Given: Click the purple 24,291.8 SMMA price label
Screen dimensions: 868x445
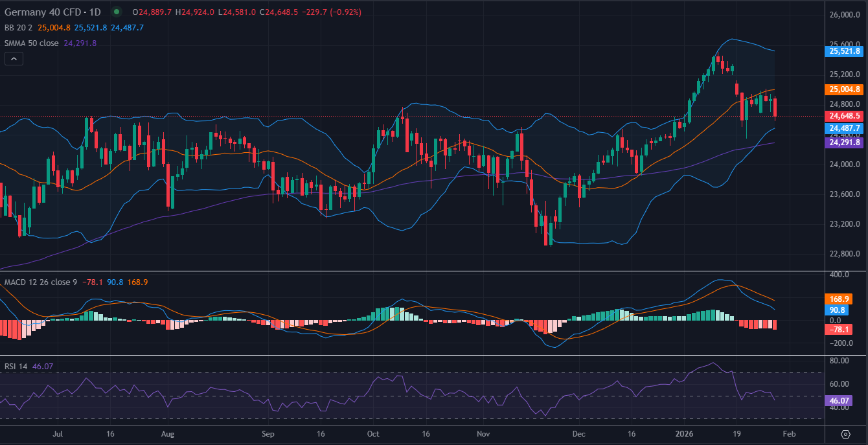Looking at the screenshot, I should coord(844,142).
